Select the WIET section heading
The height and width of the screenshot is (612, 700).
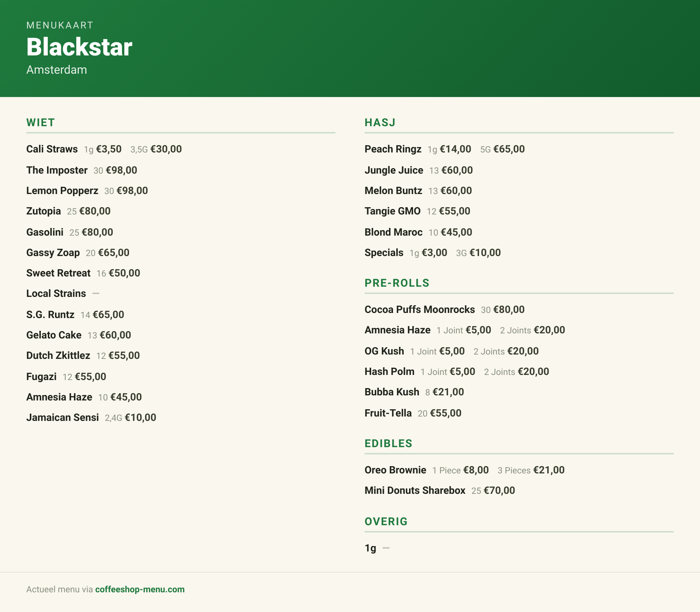(x=40, y=123)
